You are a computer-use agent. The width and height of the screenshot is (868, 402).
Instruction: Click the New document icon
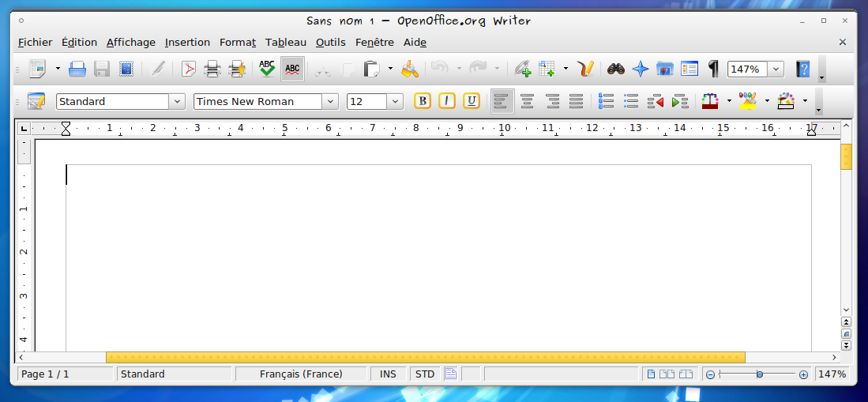click(39, 70)
